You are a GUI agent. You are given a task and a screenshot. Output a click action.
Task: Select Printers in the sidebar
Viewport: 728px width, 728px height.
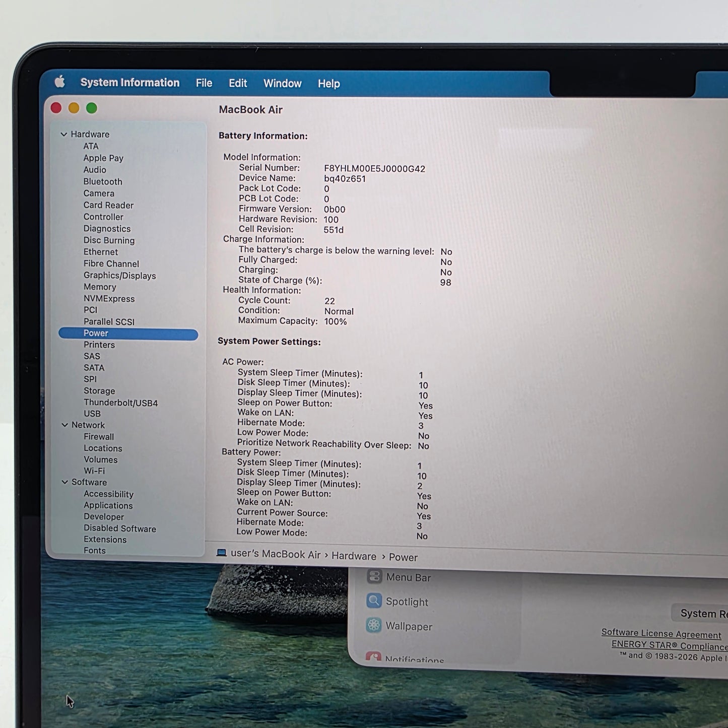point(99,345)
